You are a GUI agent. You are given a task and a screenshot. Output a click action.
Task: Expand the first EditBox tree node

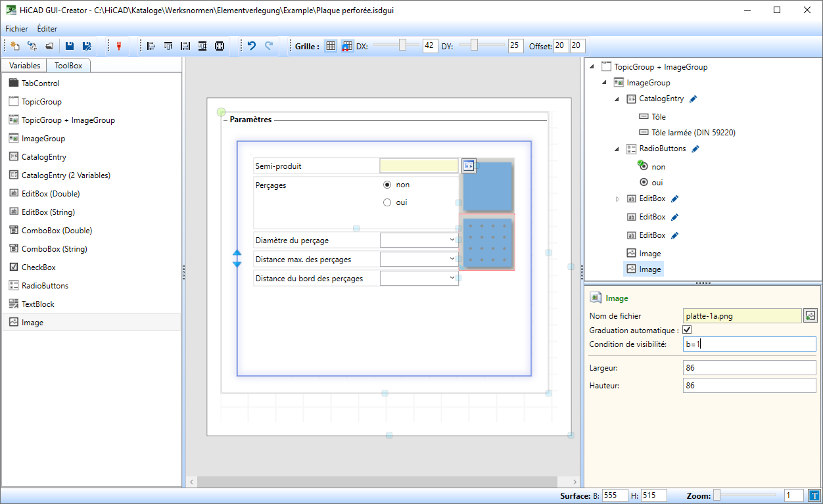(617, 198)
